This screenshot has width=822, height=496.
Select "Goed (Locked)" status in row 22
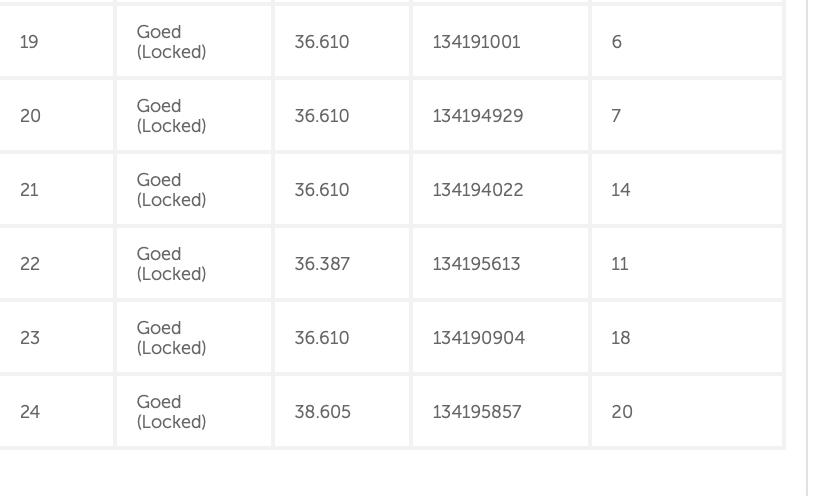tap(171, 264)
